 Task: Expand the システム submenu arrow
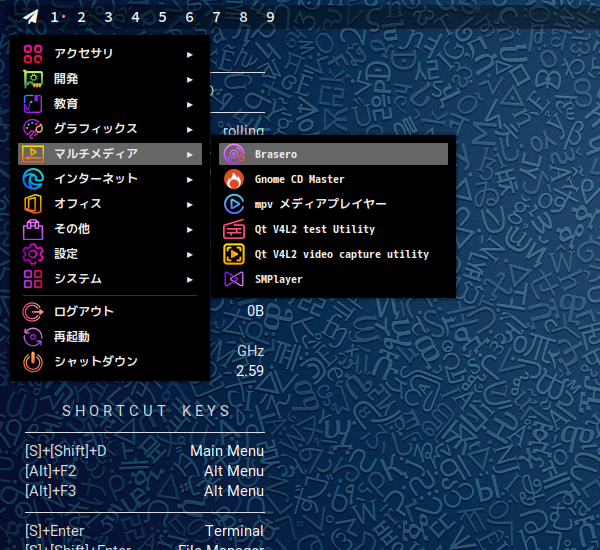coord(189,280)
